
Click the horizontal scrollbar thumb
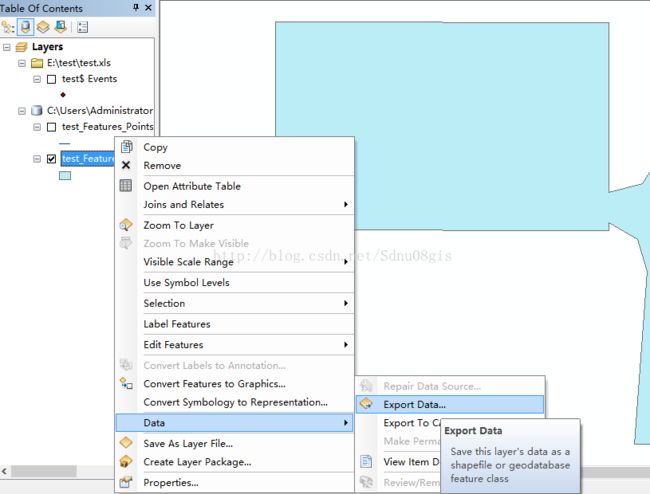(x=44, y=471)
